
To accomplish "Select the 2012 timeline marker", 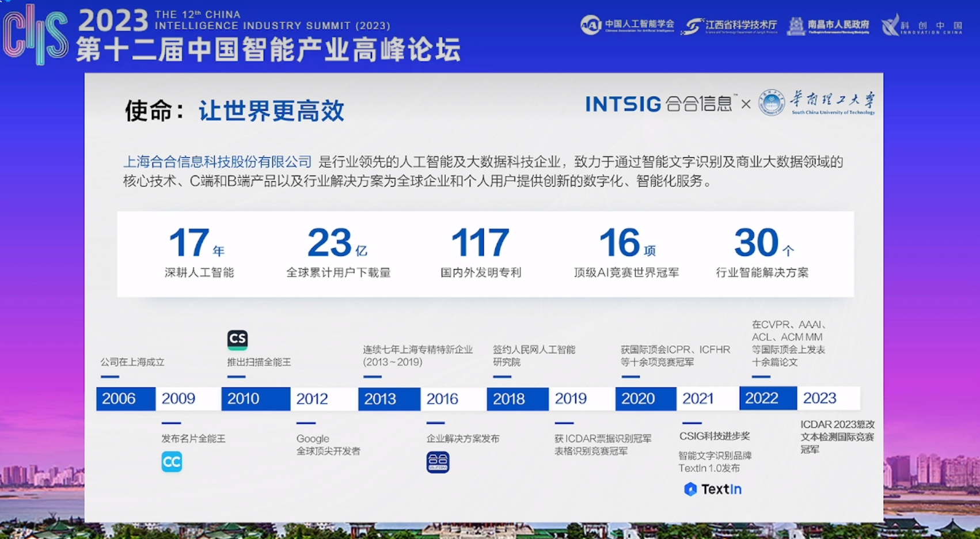I will point(324,398).
